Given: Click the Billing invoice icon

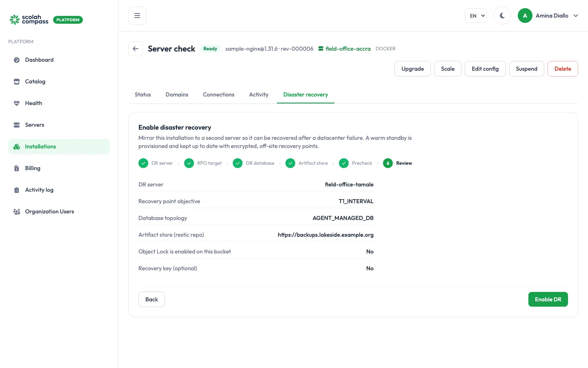Looking at the screenshot, I should pos(17,168).
